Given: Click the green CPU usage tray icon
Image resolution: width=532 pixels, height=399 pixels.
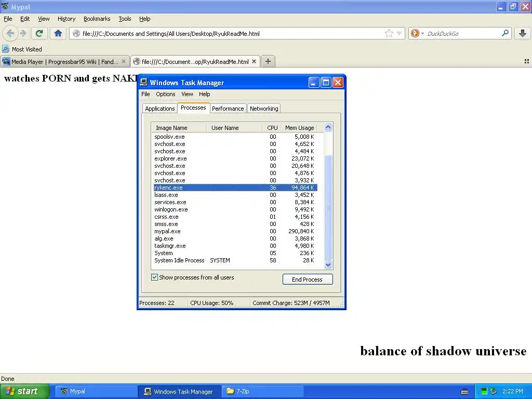Looking at the screenshot, I should click(484, 391).
